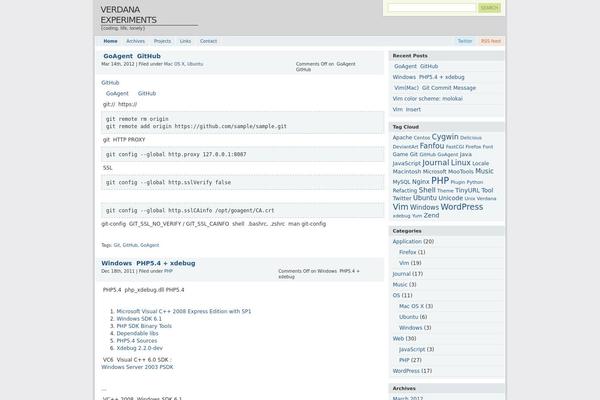Click the Search button
This screenshot has width=600, height=400.
489,8
